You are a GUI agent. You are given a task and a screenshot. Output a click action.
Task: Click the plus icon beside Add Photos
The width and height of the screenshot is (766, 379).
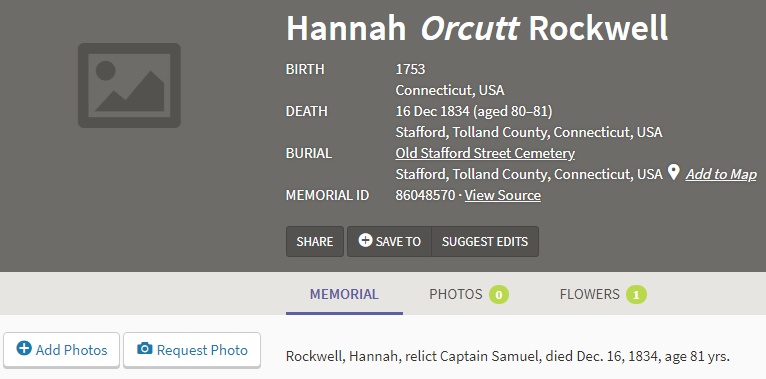click(x=23, y=349)
